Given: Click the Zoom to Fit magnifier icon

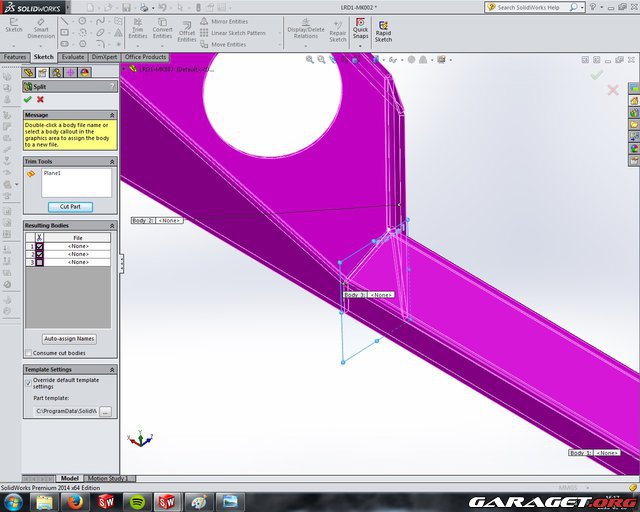Looking at the screenshot, I should [310, 60].
